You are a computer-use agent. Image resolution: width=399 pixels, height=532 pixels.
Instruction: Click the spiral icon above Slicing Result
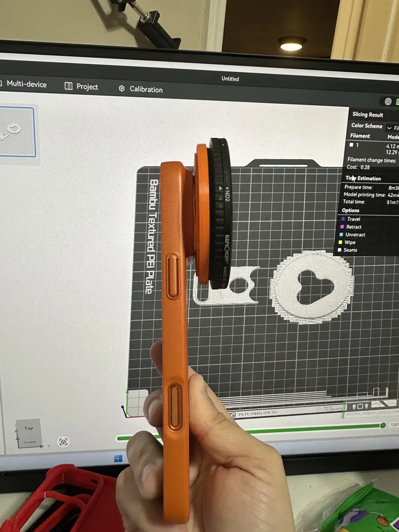[x=388, y=102]
